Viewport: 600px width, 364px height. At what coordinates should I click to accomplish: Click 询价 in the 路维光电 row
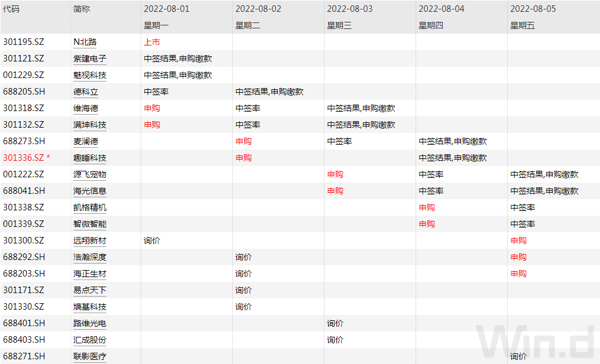point(335,323)
